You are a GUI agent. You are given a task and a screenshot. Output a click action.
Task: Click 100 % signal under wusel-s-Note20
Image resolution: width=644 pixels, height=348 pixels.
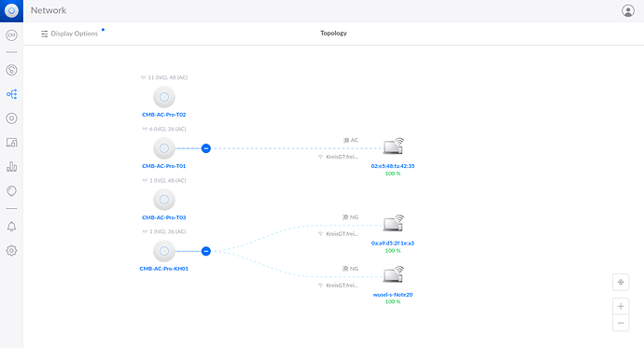[393, 301]
